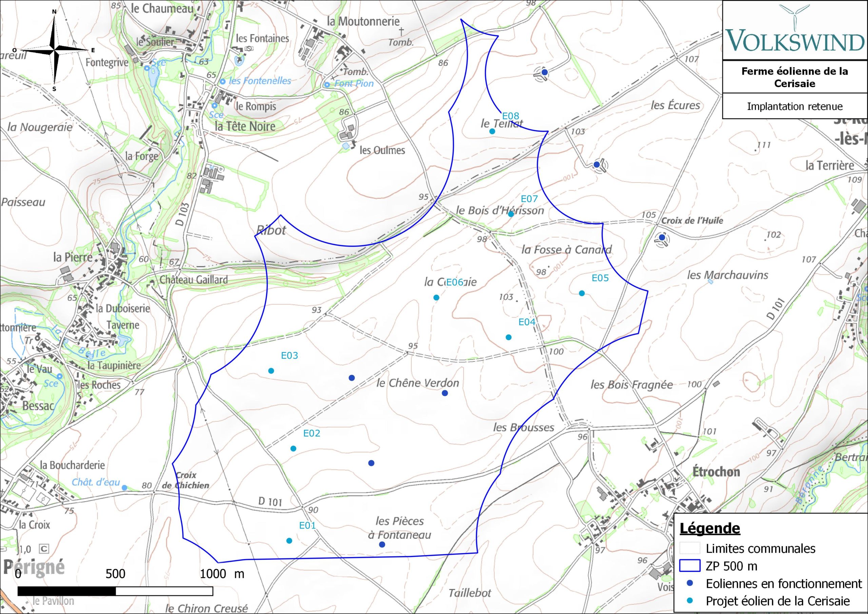Screen dimensions: 868x614
Task: Click the E01 turbine point marker
Action: click(x=289, y=541)
